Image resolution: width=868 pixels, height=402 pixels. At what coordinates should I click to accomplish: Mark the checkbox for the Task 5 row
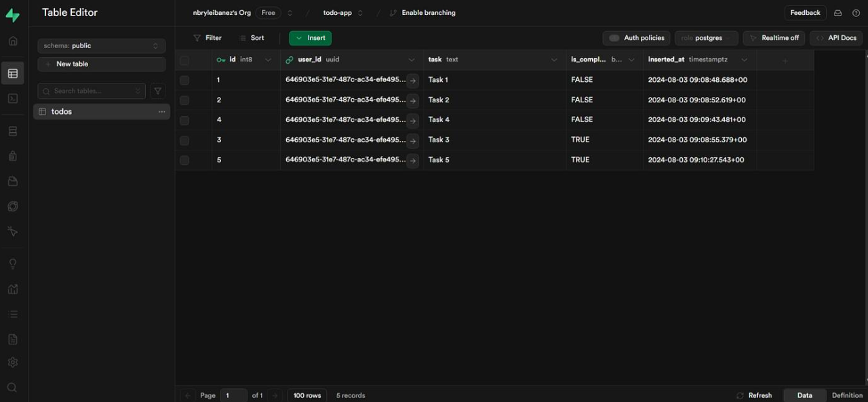(x=184, y=160)
